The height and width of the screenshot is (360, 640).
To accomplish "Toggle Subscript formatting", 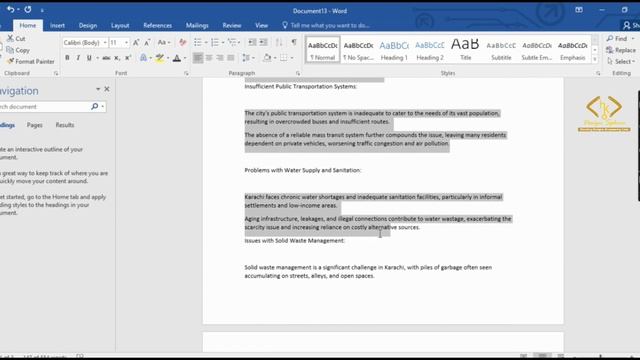I will click(117, 58).
